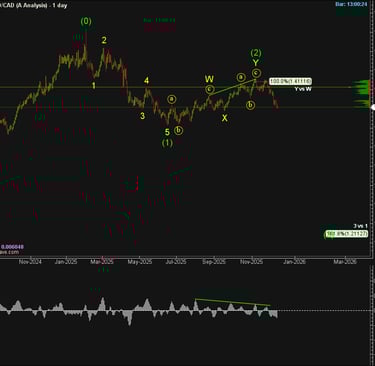Image resolution: width=375 pixels, height=366 pixels.
Task: Click the '3 vs 1' annotation text
Action: pyautogui.click(x=361, y=226)
